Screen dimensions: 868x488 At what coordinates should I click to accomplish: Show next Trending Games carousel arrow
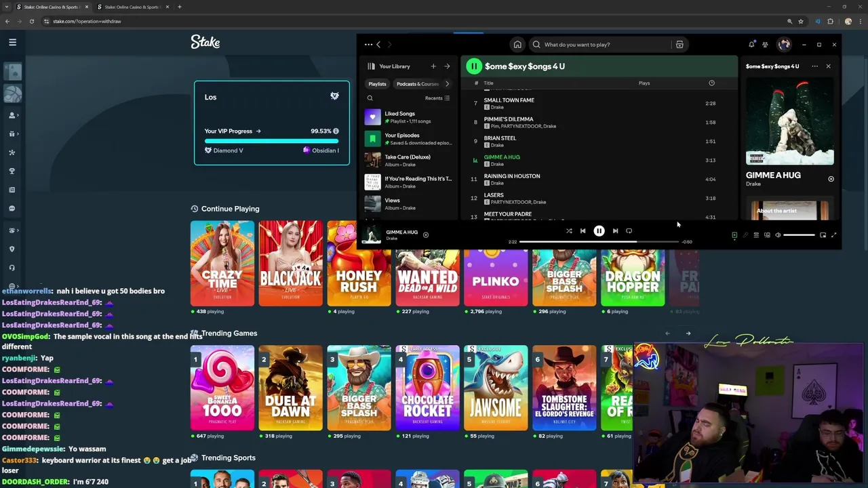(688, 333)
